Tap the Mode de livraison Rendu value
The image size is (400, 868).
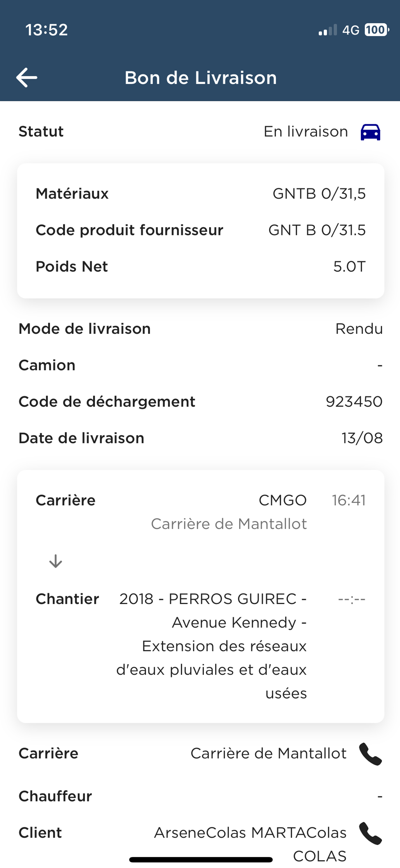[x=359, y=328]
